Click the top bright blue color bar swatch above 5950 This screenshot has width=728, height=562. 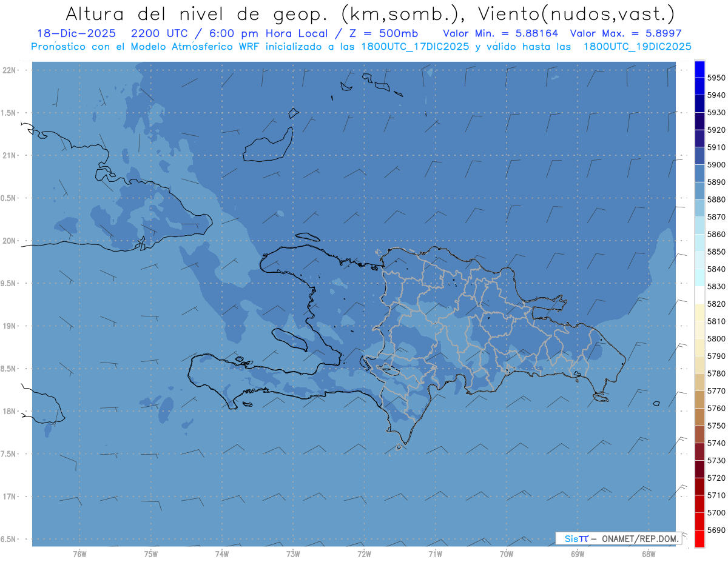pos(699,69)
